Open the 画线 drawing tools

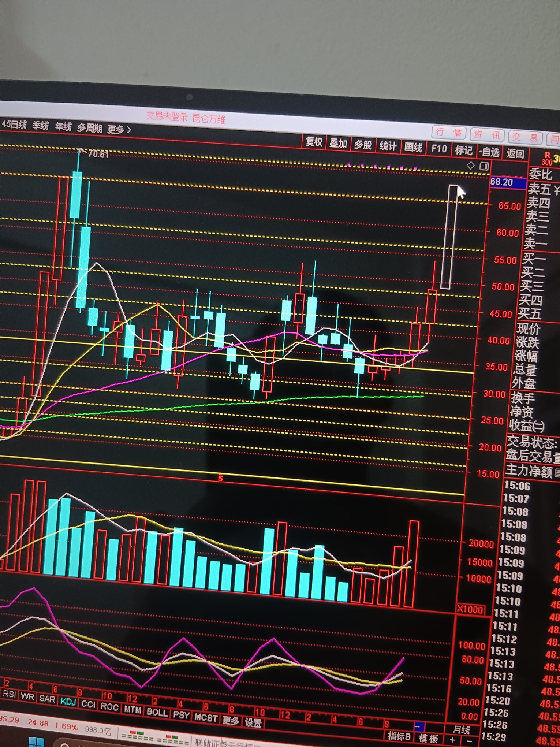click(x=413, y=147)
